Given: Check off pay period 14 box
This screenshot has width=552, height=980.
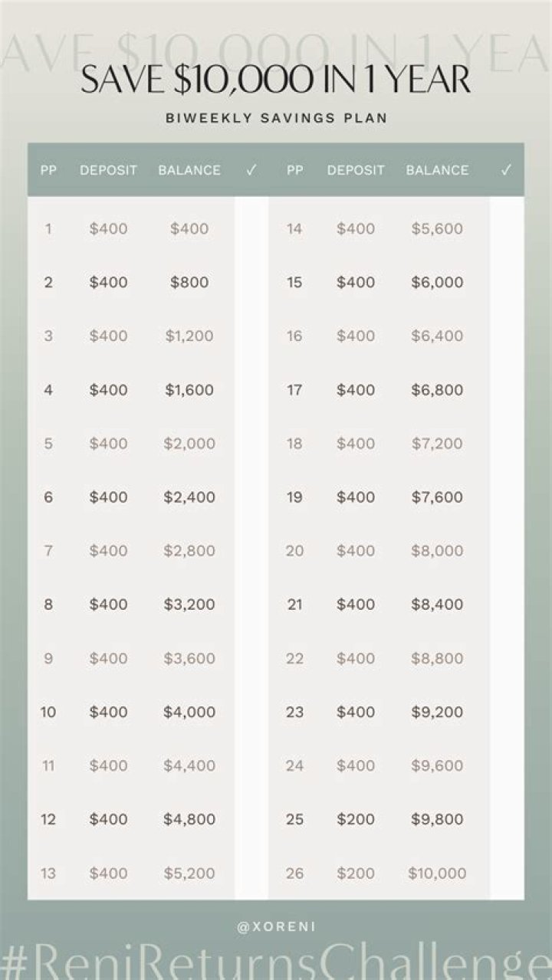Looking at the screenshot, I should (507, 228).
